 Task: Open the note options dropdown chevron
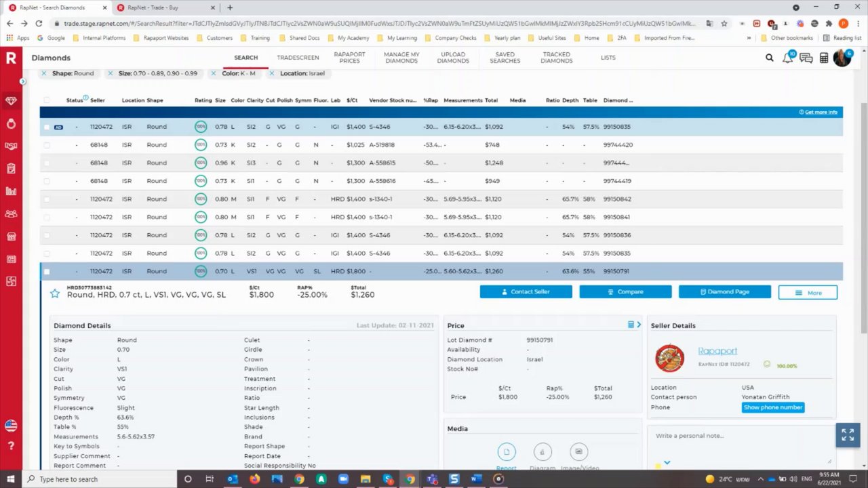pos(667,463)
